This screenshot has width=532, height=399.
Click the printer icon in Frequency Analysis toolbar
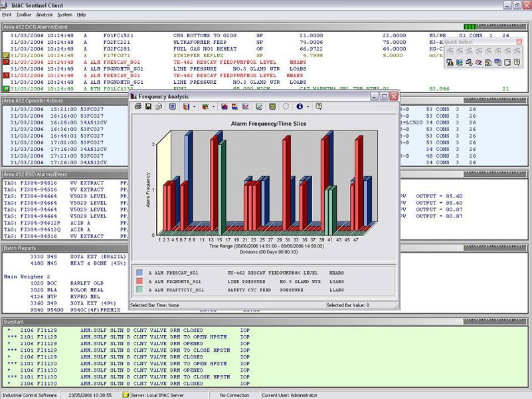pyautogui.click(x=138, y=106)
